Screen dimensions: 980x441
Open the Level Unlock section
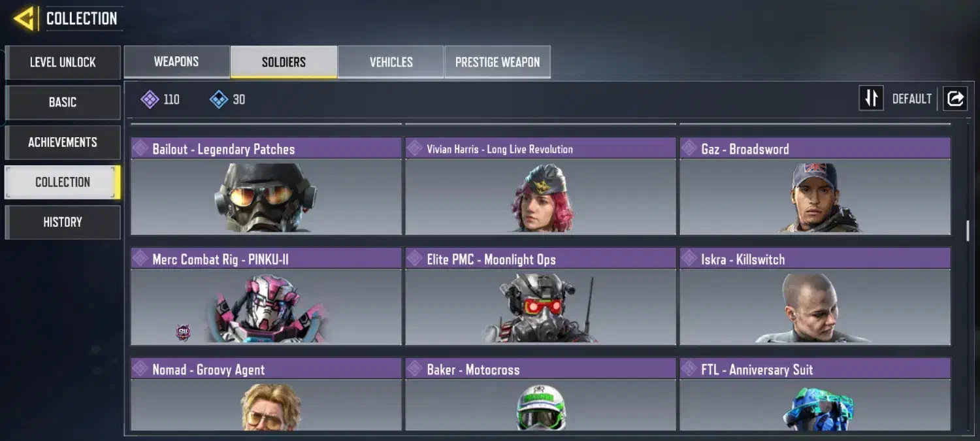pos(63,63)
